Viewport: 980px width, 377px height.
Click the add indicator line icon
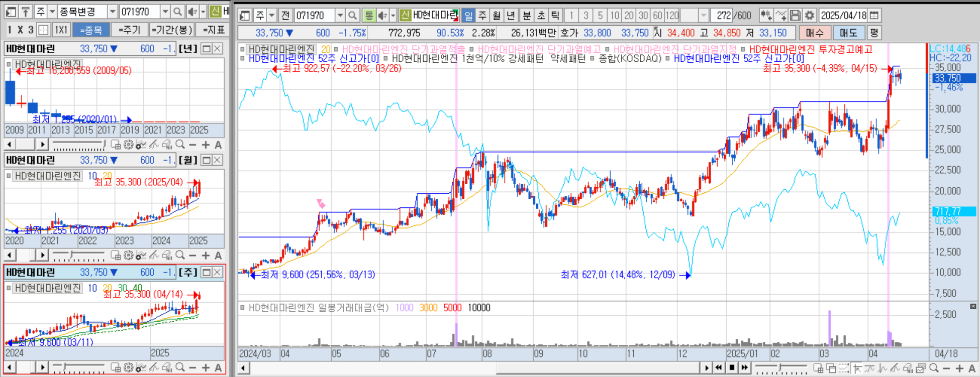pyautogui.click(x=780, y=16)
